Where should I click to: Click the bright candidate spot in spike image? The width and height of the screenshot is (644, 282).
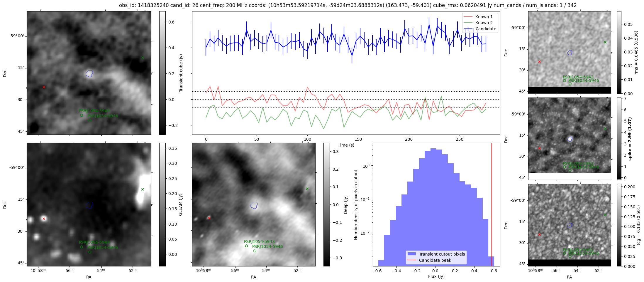570,139
